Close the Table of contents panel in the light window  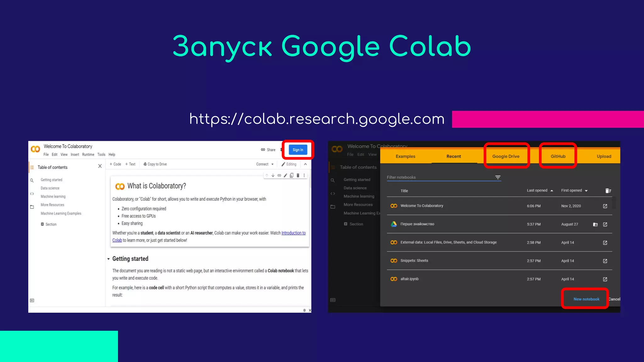(x=100, y=166)
